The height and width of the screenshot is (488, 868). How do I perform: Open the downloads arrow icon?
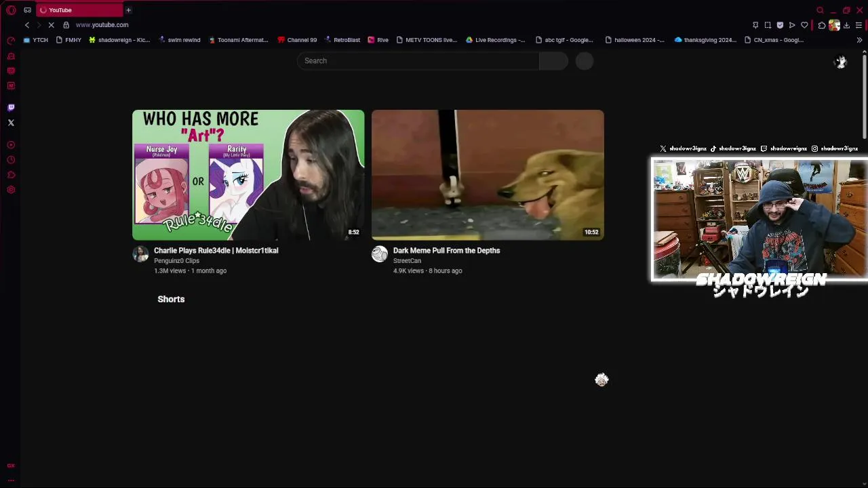pyautogui.click(x=846, y=25)
